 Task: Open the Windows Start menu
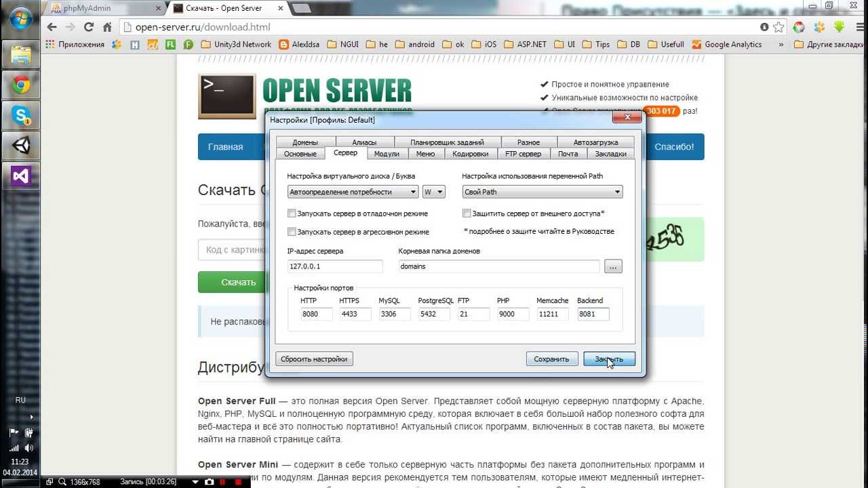tap(20, 18)
